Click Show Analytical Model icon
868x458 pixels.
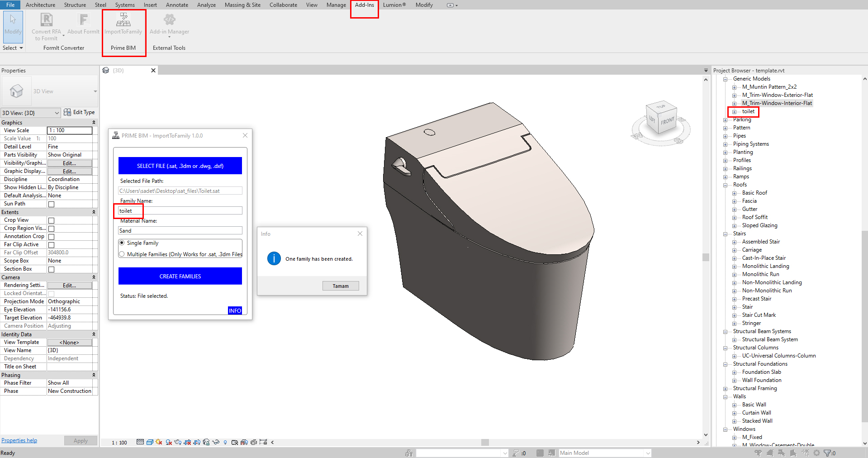[x=244, y=442]
